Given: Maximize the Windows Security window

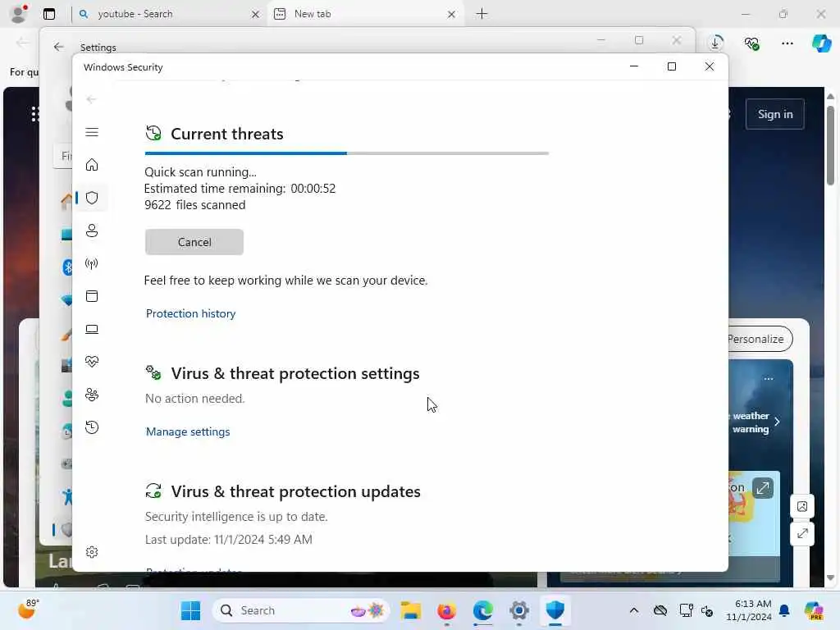Looking at the screenshot, I should click(x=671, y=66).
